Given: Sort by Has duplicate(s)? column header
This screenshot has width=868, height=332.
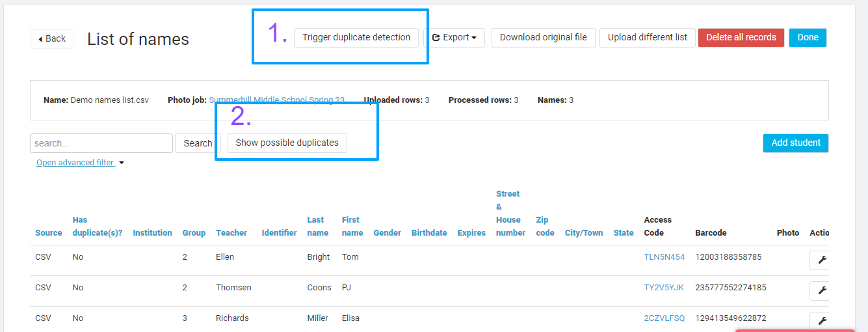Looking at the screenshot, I should (x=98, y=227).
